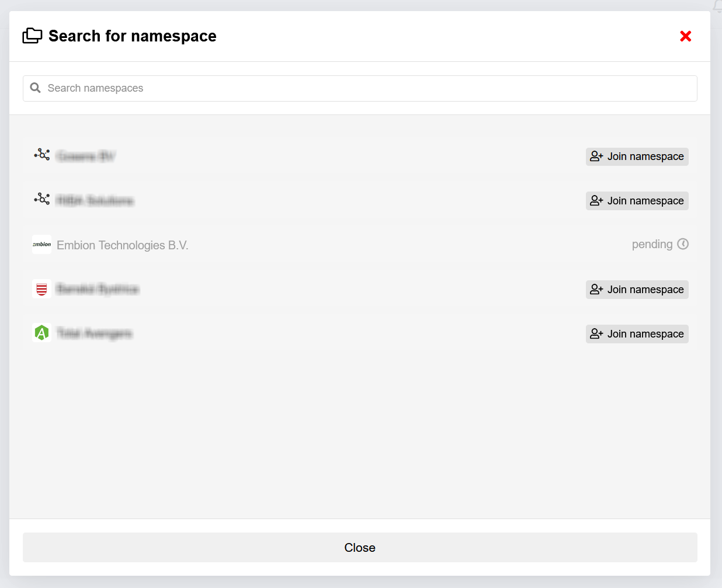Click the Embion logo thumbnail

pyautogui.click(x=41, y=245)
